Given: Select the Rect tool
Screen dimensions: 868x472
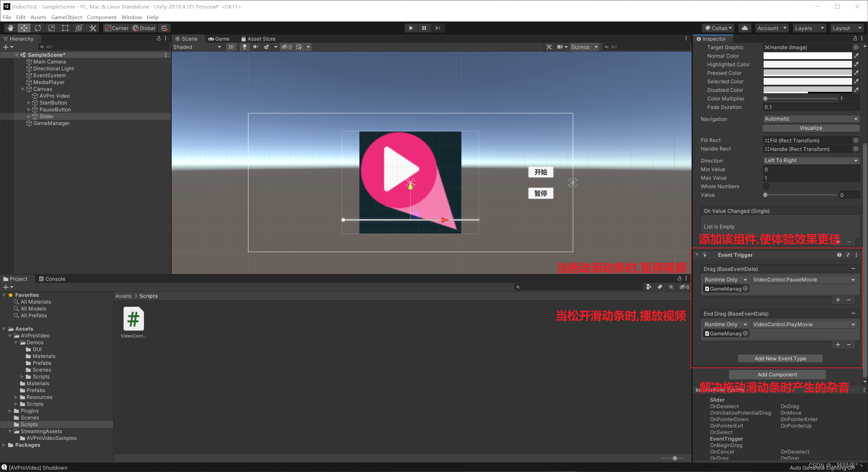Looking at the screenshot, I should [65, 28].
